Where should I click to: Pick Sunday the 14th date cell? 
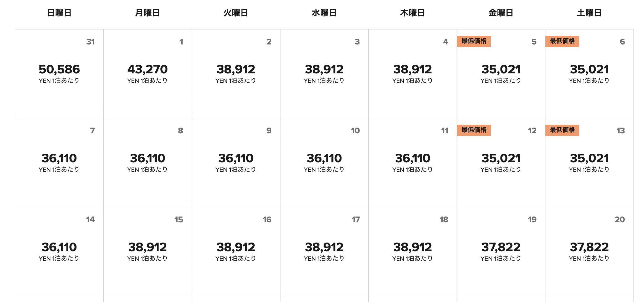[59, 251]
